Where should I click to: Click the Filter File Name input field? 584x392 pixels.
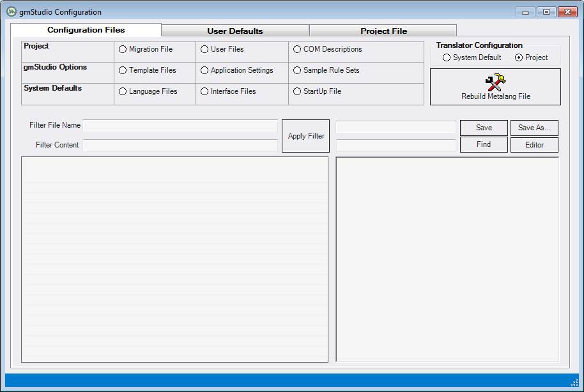pos(180,126)
